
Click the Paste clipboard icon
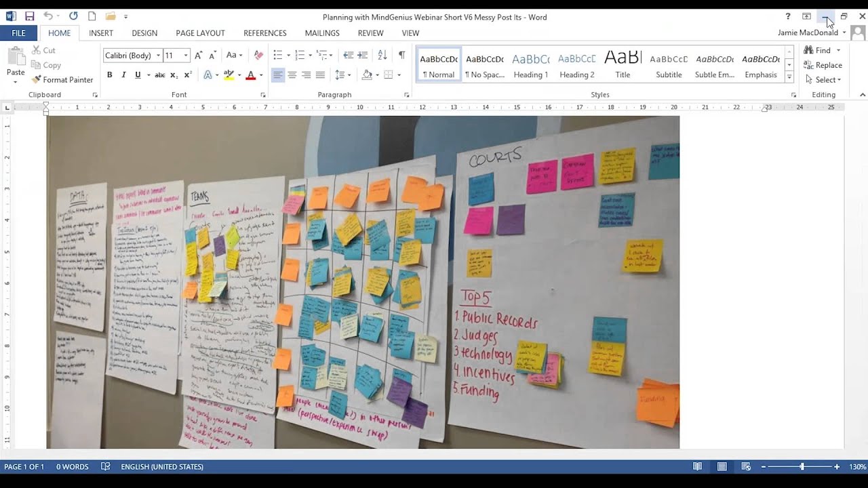pos(16,56)
